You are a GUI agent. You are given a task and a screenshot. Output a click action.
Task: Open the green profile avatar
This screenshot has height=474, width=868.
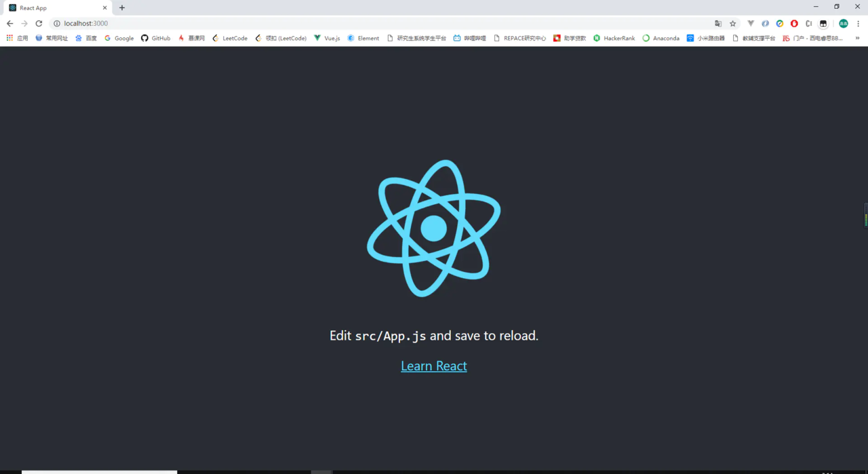coord(843,23)
